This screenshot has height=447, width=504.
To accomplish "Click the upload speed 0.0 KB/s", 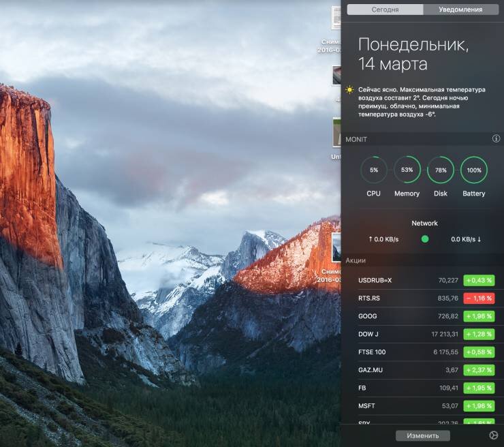I will click(383, 239).
